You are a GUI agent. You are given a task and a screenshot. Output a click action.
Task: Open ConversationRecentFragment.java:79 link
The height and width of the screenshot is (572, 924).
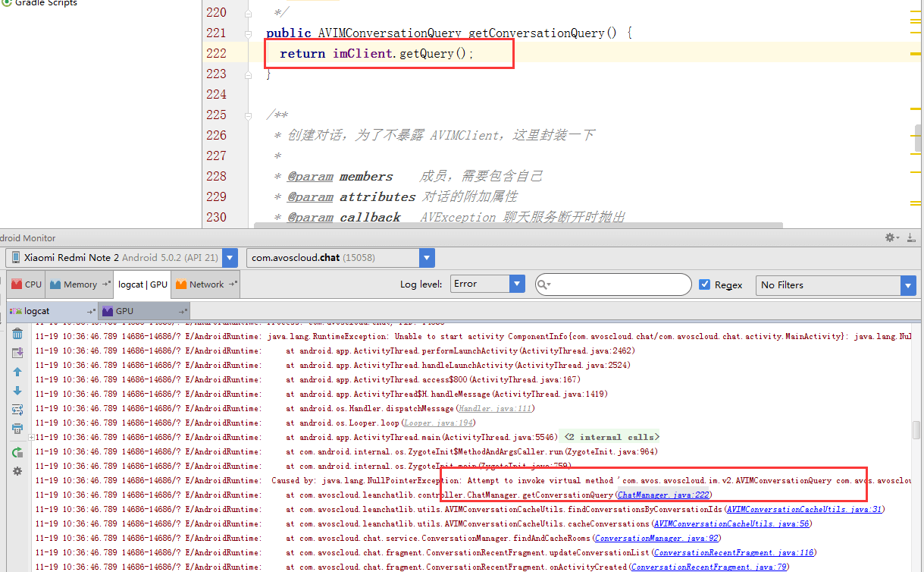pos(709,567)
